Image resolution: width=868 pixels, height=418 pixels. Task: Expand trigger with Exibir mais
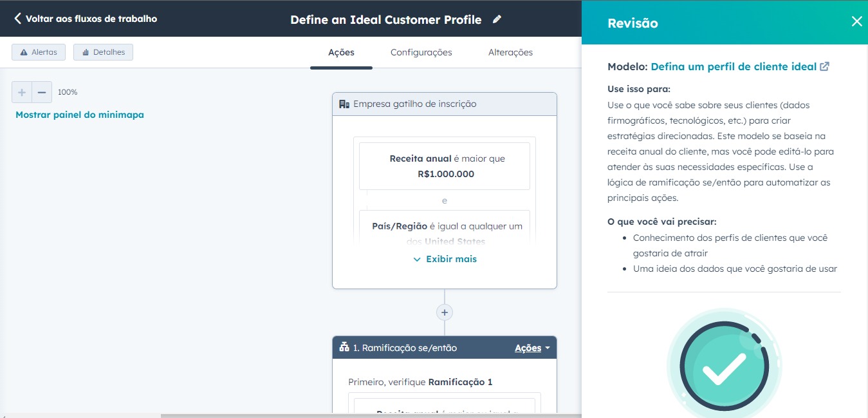445,259
